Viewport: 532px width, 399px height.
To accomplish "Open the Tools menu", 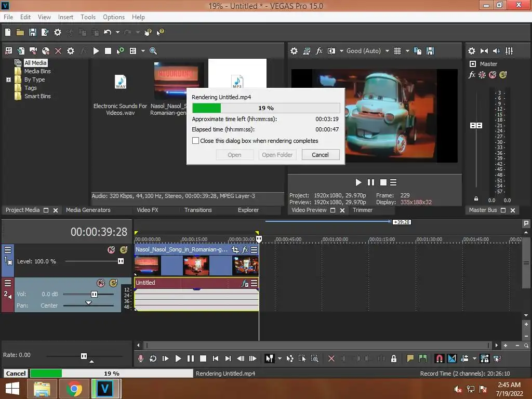I will tap(88, 17).
